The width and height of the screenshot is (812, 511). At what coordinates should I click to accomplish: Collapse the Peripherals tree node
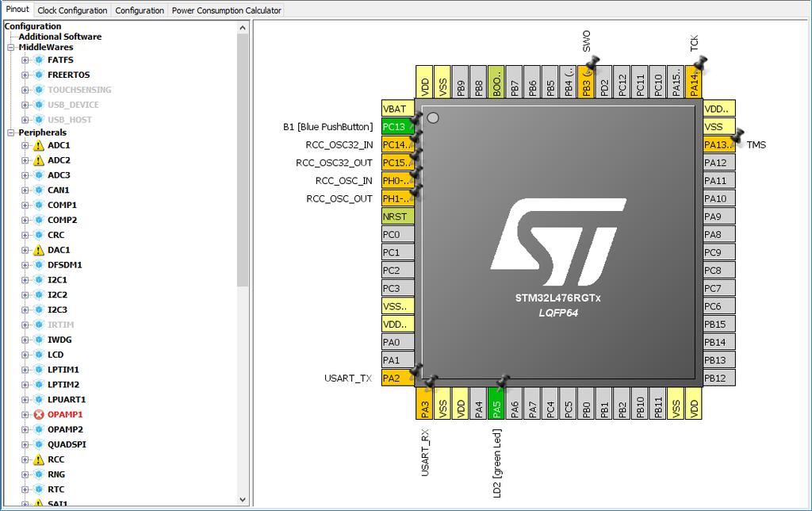click(x=11, y=133)
